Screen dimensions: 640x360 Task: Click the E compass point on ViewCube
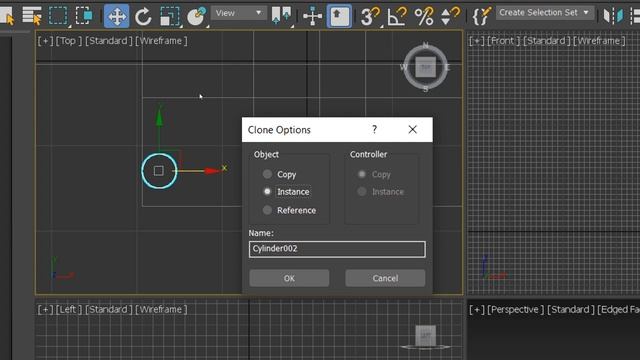(448, 67)
